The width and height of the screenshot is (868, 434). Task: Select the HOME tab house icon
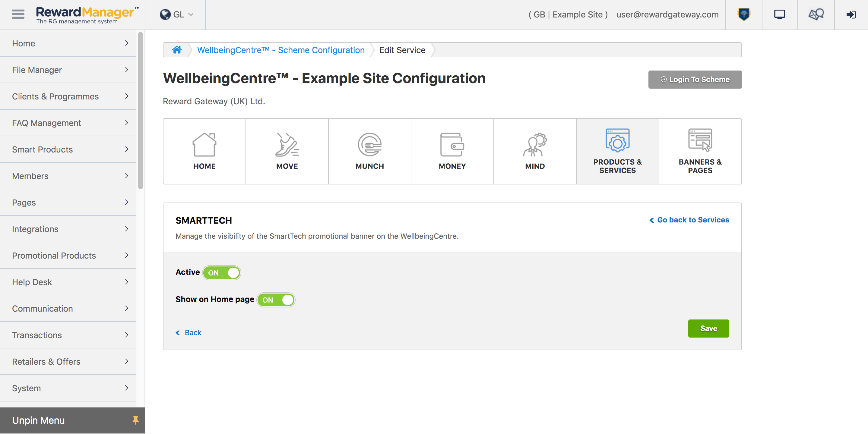click(204, 144)
